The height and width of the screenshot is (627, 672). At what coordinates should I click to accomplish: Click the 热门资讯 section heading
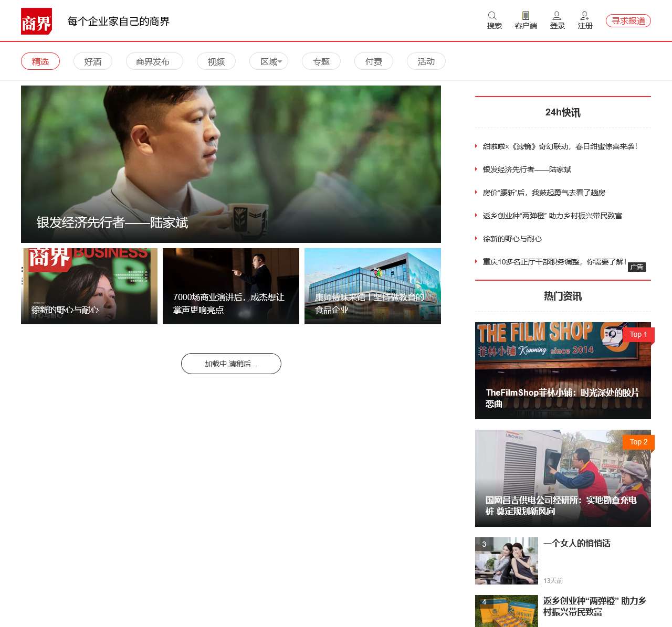tap(563, 296)
